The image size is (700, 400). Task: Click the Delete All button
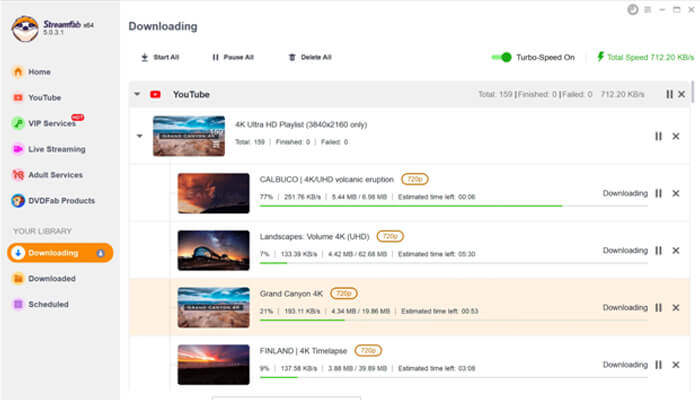(x=309, y=58)
